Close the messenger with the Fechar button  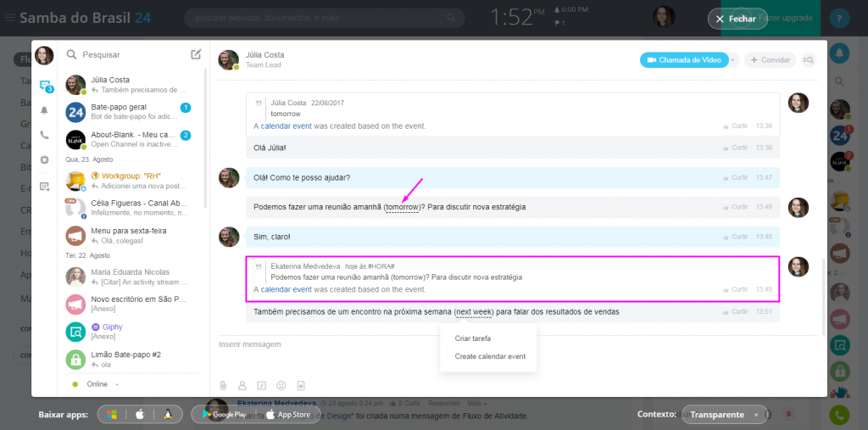(x=737, y=19)
